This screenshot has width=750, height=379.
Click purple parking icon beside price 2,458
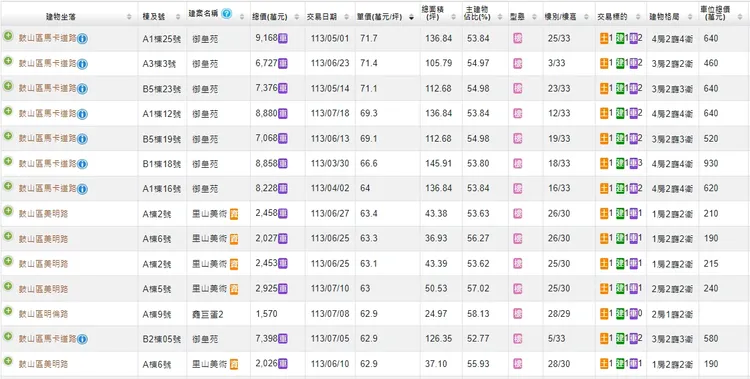click(x=283, y=213)
